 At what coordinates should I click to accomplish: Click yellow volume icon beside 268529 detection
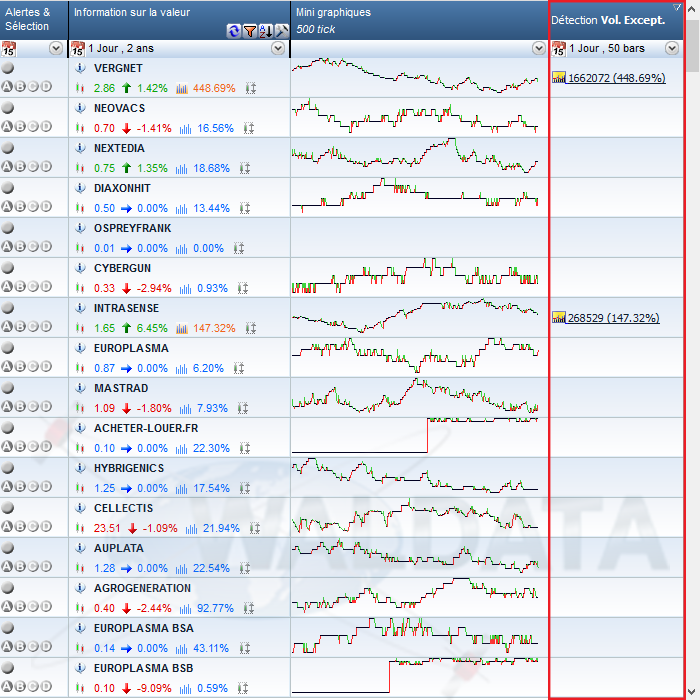[x=558, y=317]
